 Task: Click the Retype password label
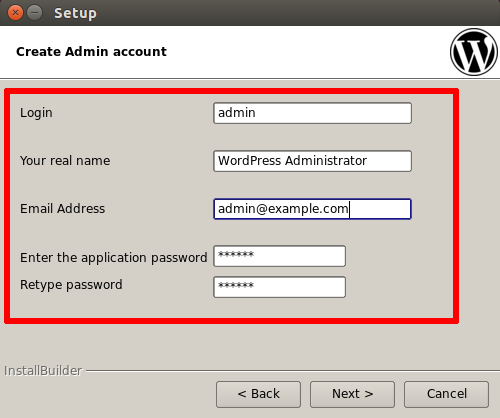(71, 285)
